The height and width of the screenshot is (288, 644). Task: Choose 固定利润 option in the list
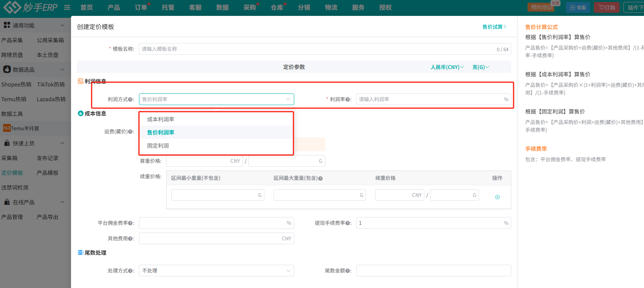coord(158,146)
